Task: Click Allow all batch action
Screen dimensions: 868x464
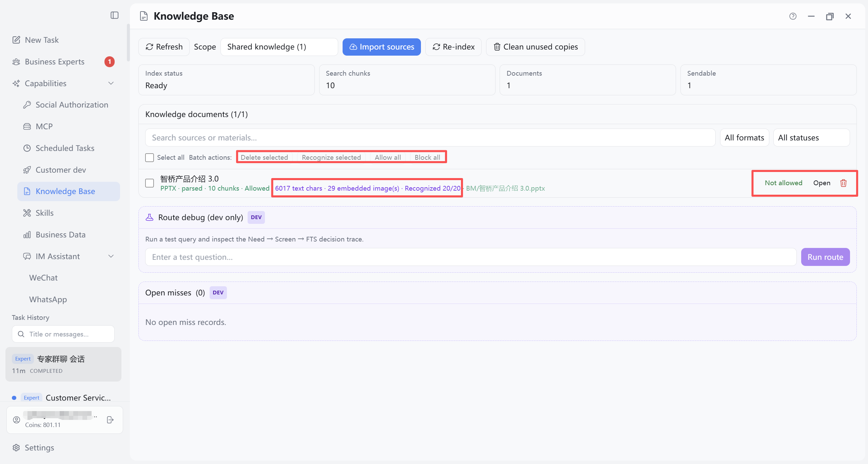Action: 388,157
